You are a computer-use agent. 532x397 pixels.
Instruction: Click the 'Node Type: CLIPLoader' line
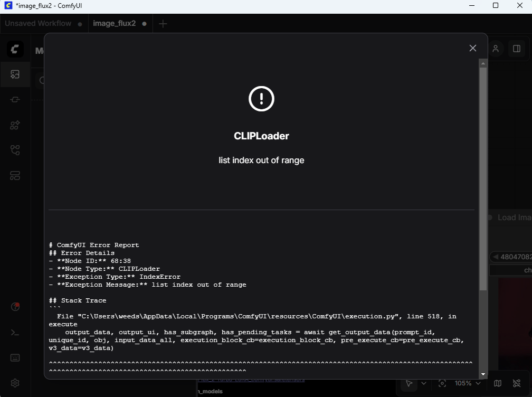(104, 269)
